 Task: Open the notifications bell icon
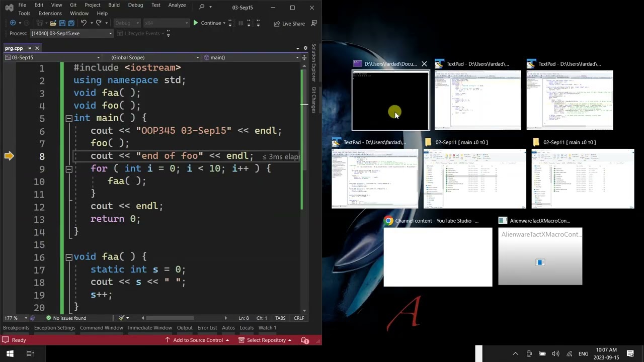(x=305, y=340)
